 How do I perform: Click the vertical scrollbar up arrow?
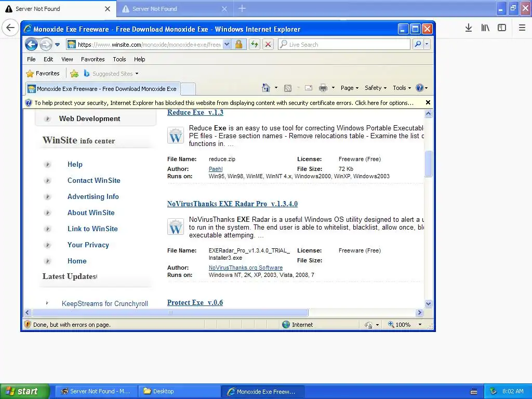pyautogui.click(x=428, y=114)
